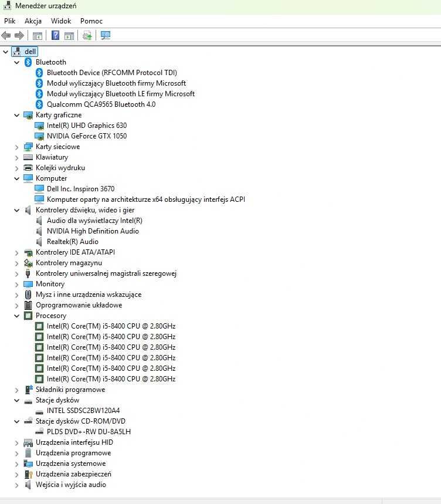Expand the Klawiatury category
441x504 pixels.
point(16,157)
